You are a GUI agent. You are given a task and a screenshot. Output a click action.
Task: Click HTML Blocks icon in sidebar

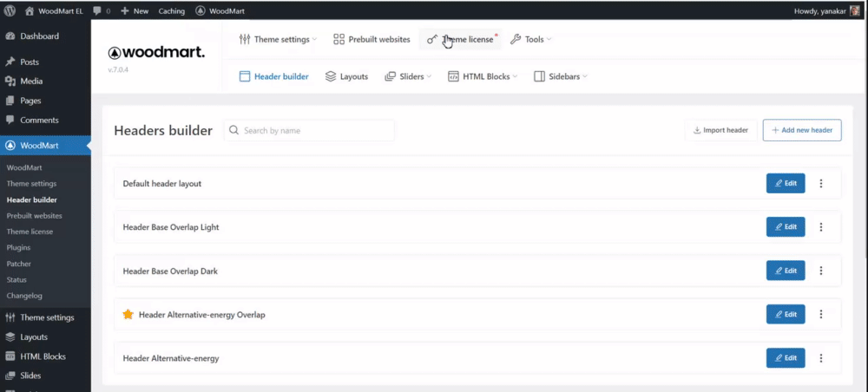point(10,356)
